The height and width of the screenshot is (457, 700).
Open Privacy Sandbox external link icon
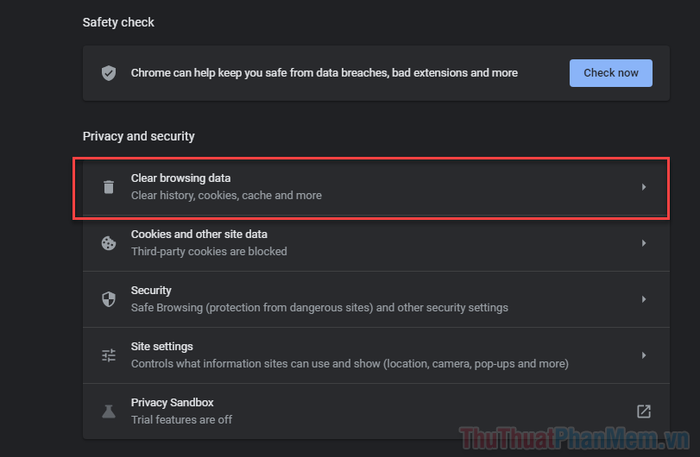click(x=643, y=411)
